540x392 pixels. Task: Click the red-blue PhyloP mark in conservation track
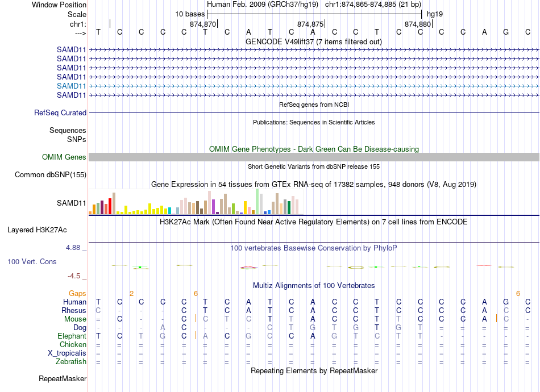[x=248, y=267]
